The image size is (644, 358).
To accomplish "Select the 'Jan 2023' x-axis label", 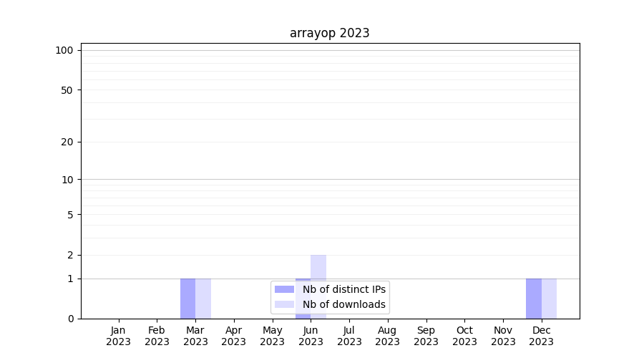I will tap(119, 336).
